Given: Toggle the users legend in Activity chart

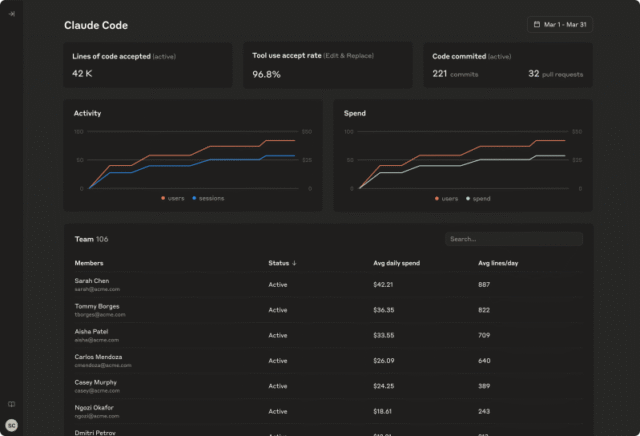Looking at the screenshot, I should 173,198.
